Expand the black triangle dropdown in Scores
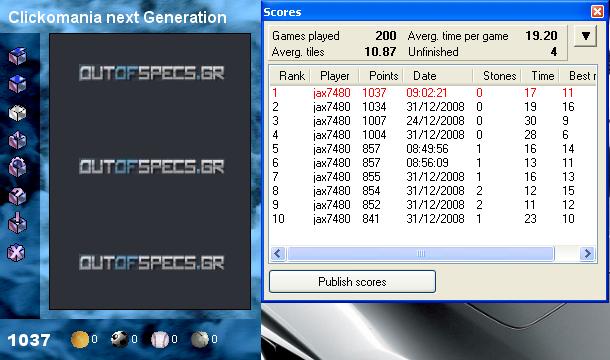Image resolution: width=610 pixels, height=360 pixels. click(585, 36)
